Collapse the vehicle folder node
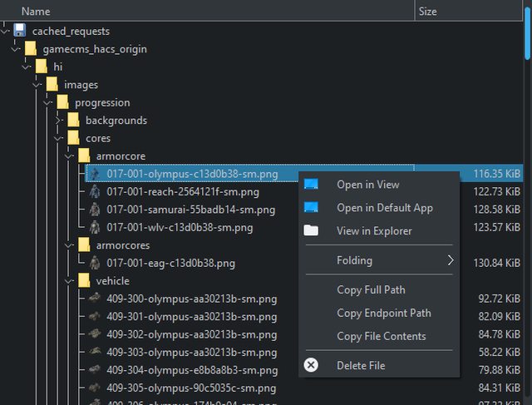The image size is (532, 405). tap(69, 281)
